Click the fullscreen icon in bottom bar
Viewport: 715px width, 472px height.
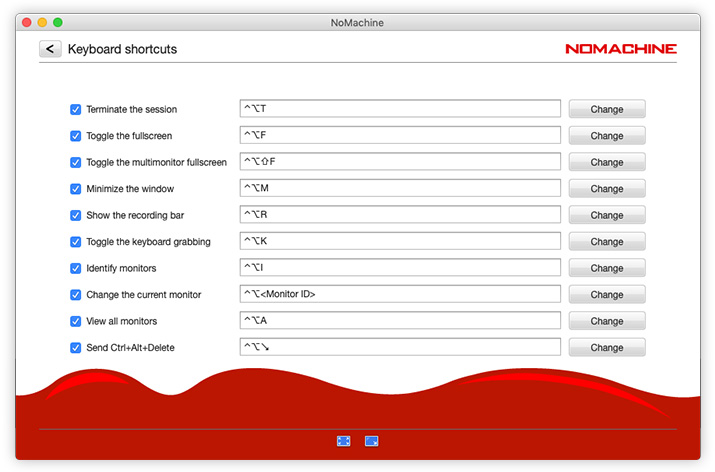[x=344, y=441]
